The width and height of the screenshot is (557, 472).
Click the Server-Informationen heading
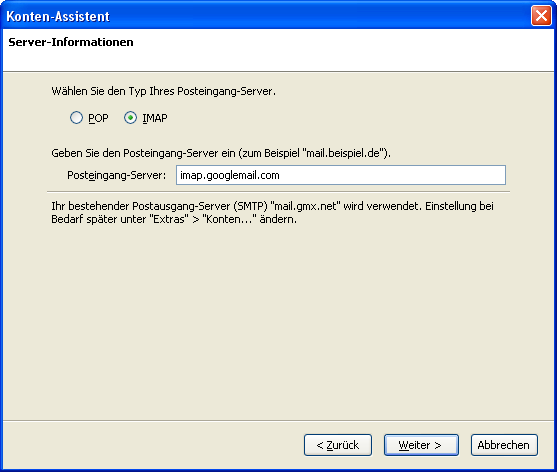click(x=71, y=42)
